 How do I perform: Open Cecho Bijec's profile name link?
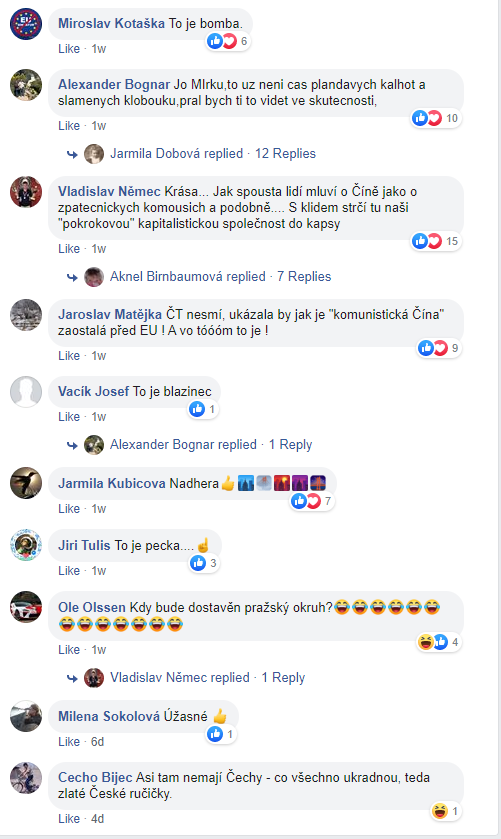pyautogui.click(x=95, y=777)
